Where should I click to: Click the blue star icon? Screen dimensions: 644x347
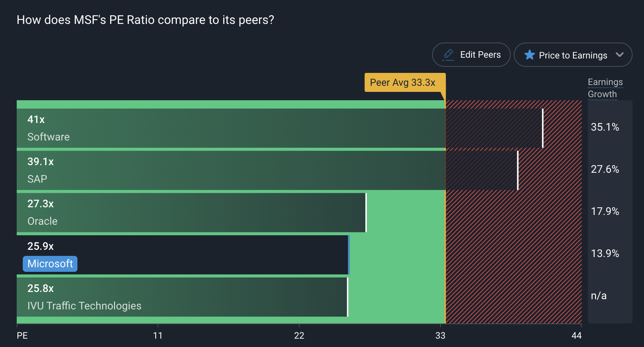pos(529,55)
